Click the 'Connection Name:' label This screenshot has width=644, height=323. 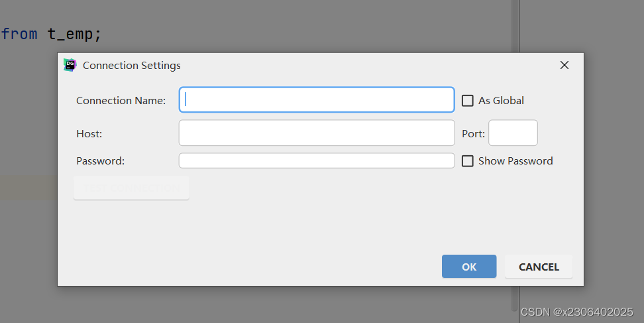[121, 101]
